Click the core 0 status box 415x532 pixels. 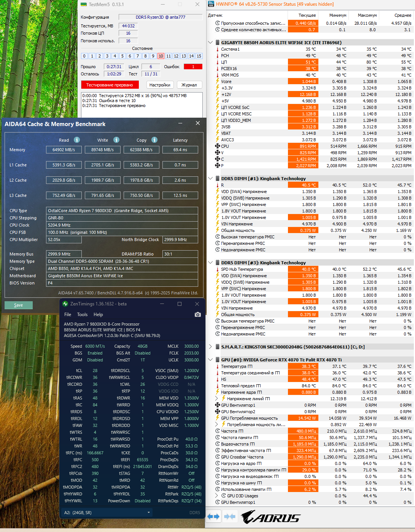point(84,56)
